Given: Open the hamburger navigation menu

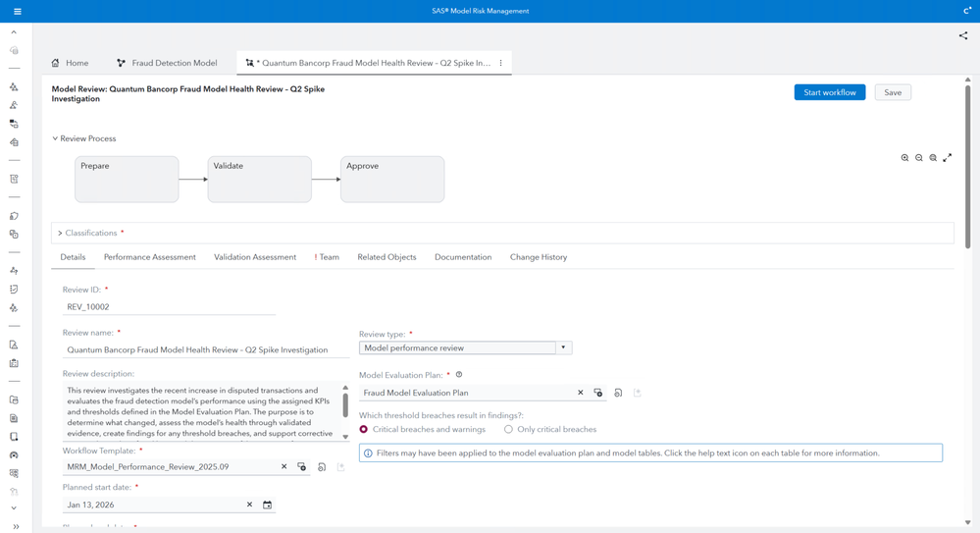Looking at the screenshot, I should point(18,11).
